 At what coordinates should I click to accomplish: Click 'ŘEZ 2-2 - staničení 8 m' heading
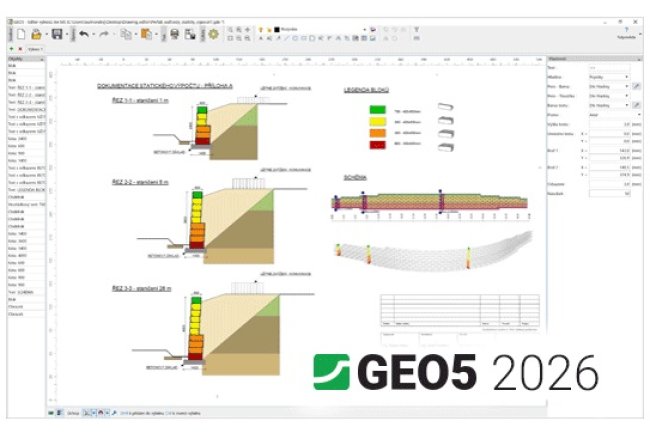pyautogui.click(x=140, y=182)
